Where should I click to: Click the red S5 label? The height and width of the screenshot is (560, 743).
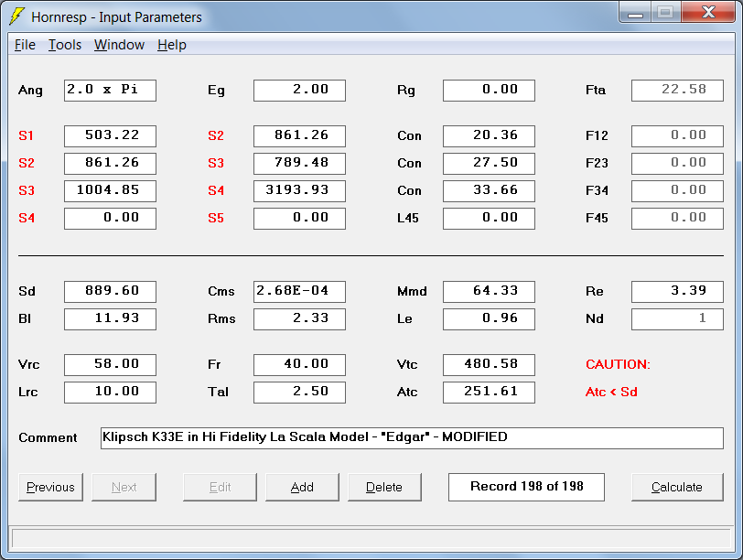click(x=216, y=219)
